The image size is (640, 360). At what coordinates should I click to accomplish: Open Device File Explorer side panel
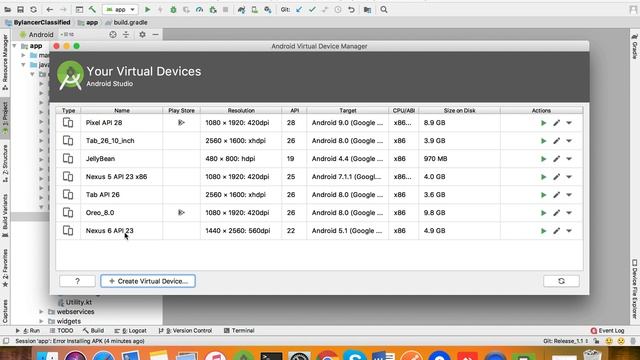[x=635, y=289]
